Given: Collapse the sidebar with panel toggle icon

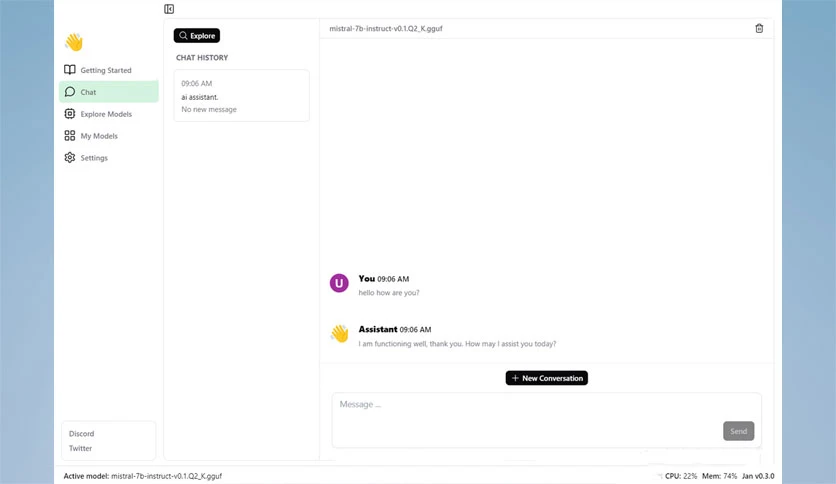Looking at the screenshot, I should 169,9.
